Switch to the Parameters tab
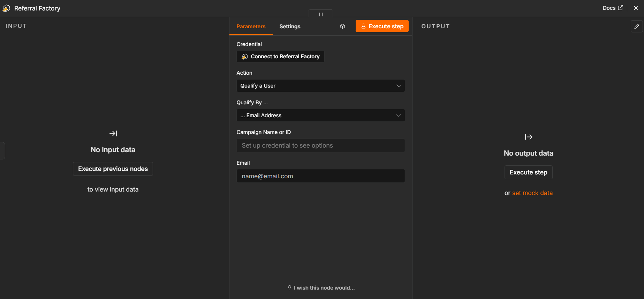644x299 pixels. coord(251,27)
